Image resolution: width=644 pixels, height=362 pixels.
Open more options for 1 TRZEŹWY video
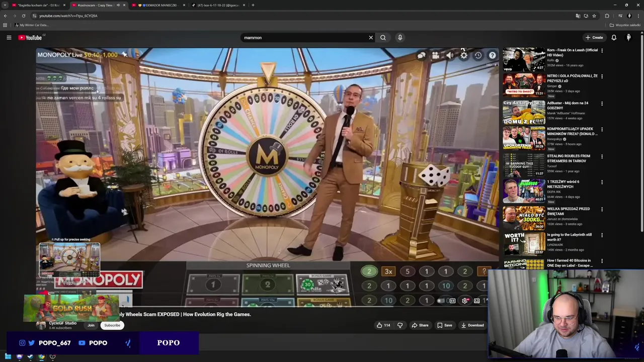tap(602, 182)
